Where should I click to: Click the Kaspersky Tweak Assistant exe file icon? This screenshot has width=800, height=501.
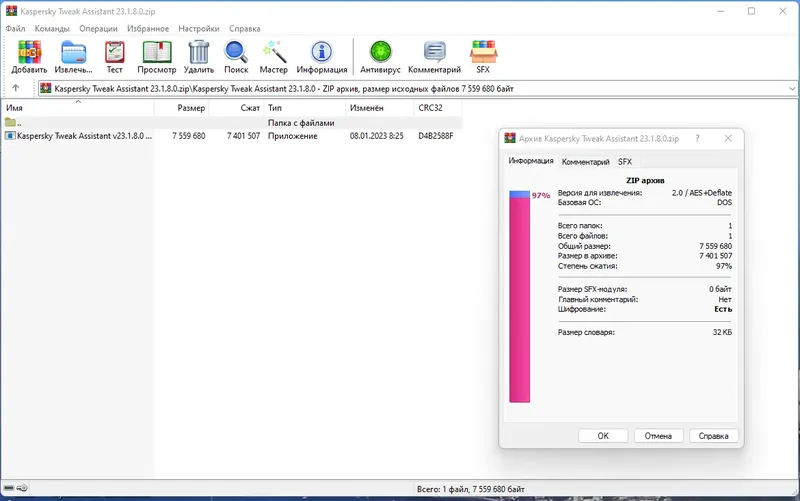coord(10,136)
